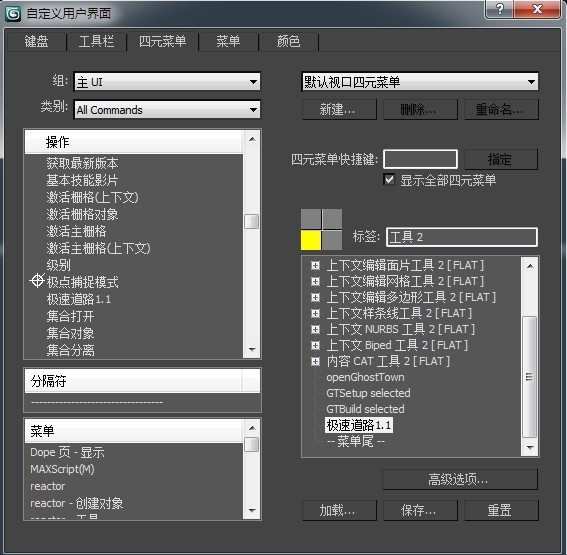Viewport: 567px width, 555px height.
Task: Expand 上下文编辑网格工具 2 [FLAT] node
Action: click(x=315, y=282)
